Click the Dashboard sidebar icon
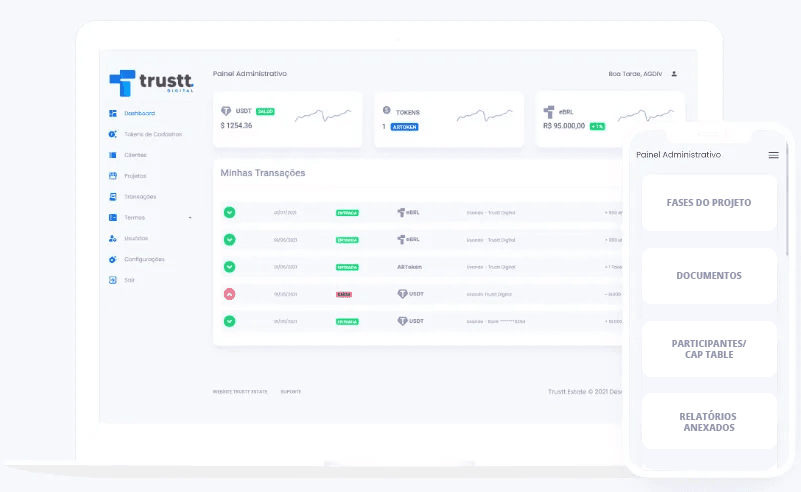Viewport: 801px width, 492px height. pyautogui.click(x=113, y=113)
